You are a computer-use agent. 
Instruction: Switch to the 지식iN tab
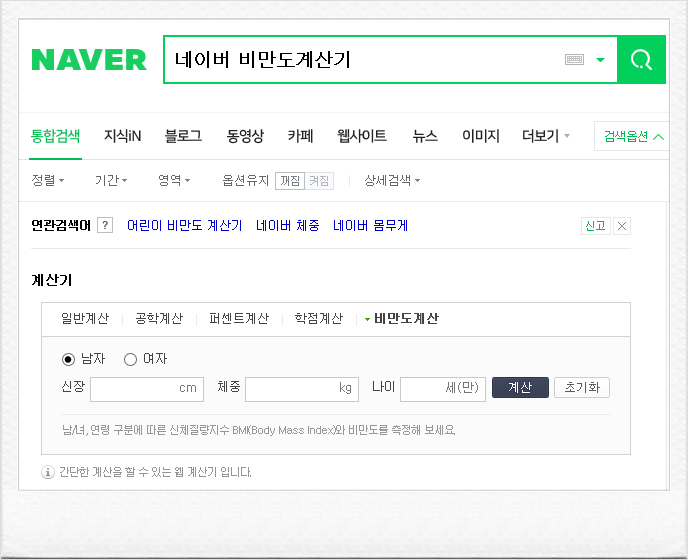(x=122, y=136)
